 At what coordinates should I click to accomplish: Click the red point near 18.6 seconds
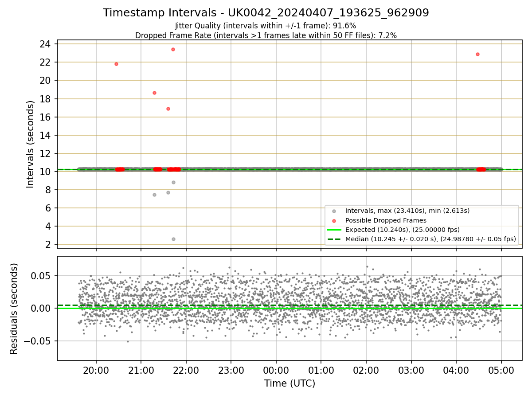pos(154,93)
